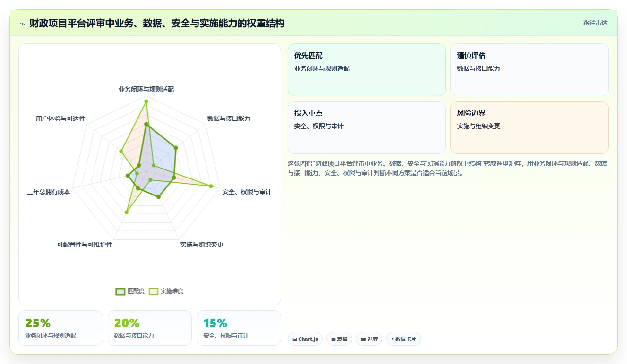This screenshot has height=364, width=627.
Task: Click the 三年总拥有成本 radar axis label
Action: tap(48, 192)
